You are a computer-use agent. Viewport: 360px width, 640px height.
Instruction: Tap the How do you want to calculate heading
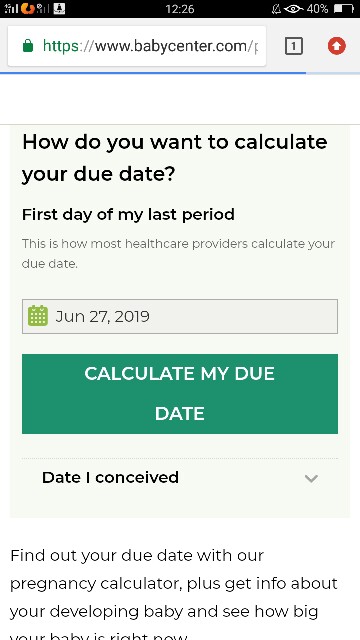(x=175, y=158)
